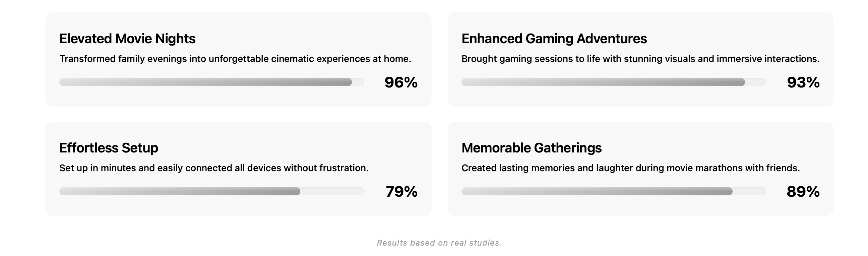
Task: Click the text about cinematic experiences at home
Action: (x=235, y=59)
